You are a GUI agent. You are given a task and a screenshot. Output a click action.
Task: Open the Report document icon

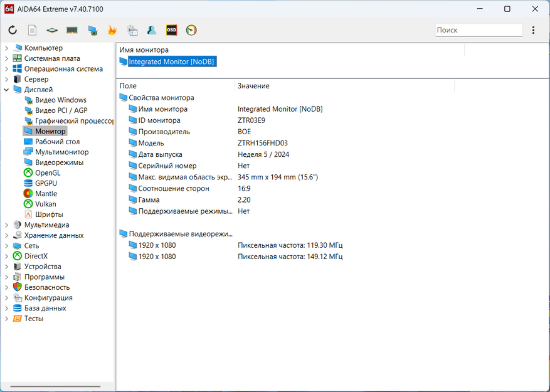pyautogui.click(x=32, y=30)
